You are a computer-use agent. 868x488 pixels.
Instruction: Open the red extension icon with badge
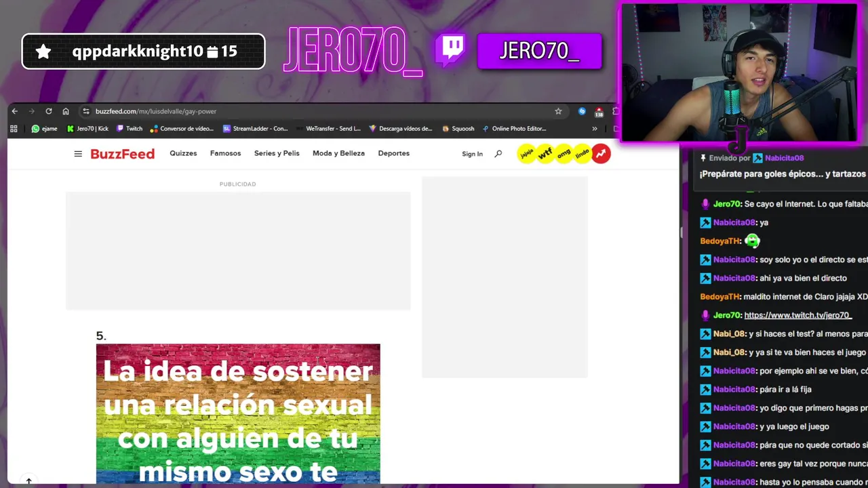[599, 112]
